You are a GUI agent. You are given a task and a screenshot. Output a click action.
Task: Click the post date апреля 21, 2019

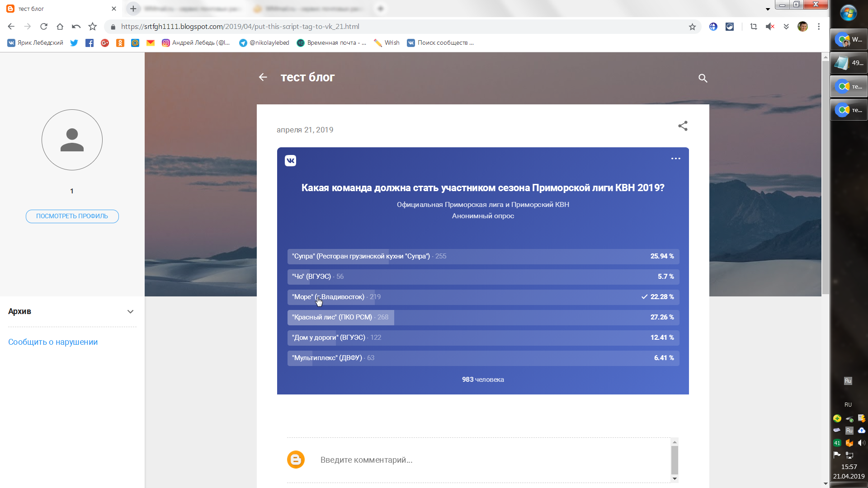[x=305, y=130]
